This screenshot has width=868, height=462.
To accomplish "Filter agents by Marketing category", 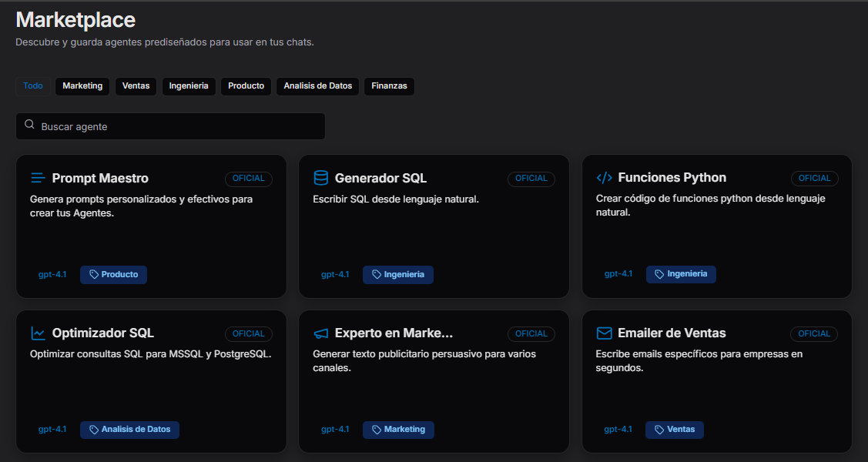I will pyautogui.click(x=82, y=86).
